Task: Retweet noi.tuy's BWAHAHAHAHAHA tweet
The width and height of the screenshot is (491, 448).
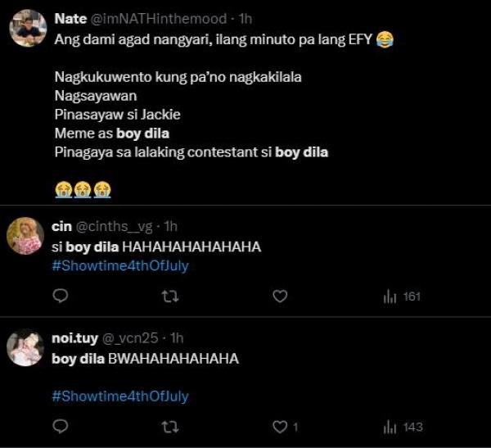Action: (x=170, y=426)
